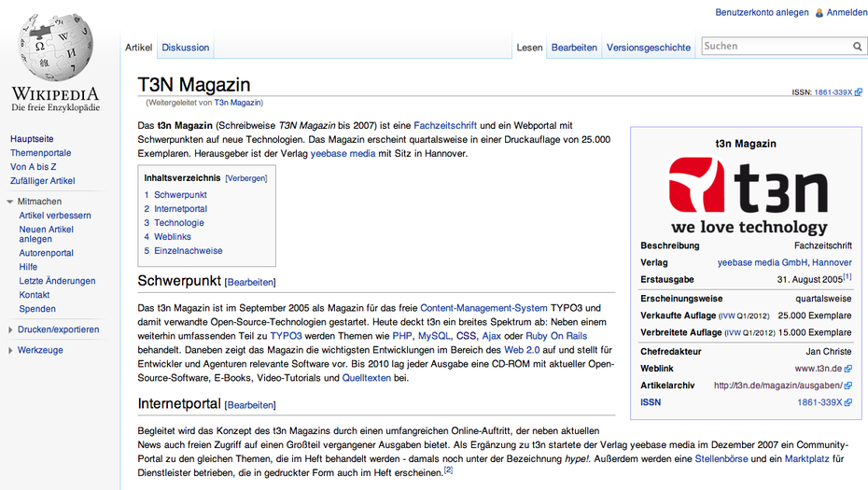
Task: Select the Lesen tab
Action: tap(529, 48)
